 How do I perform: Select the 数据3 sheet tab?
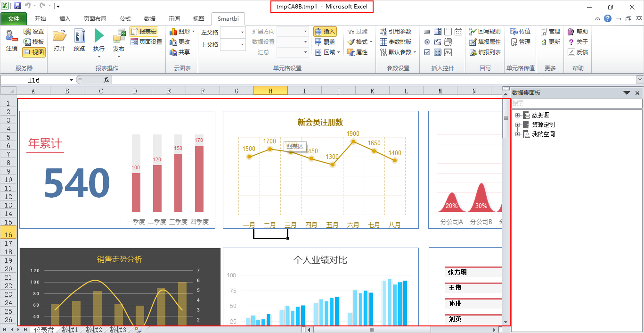118,330
